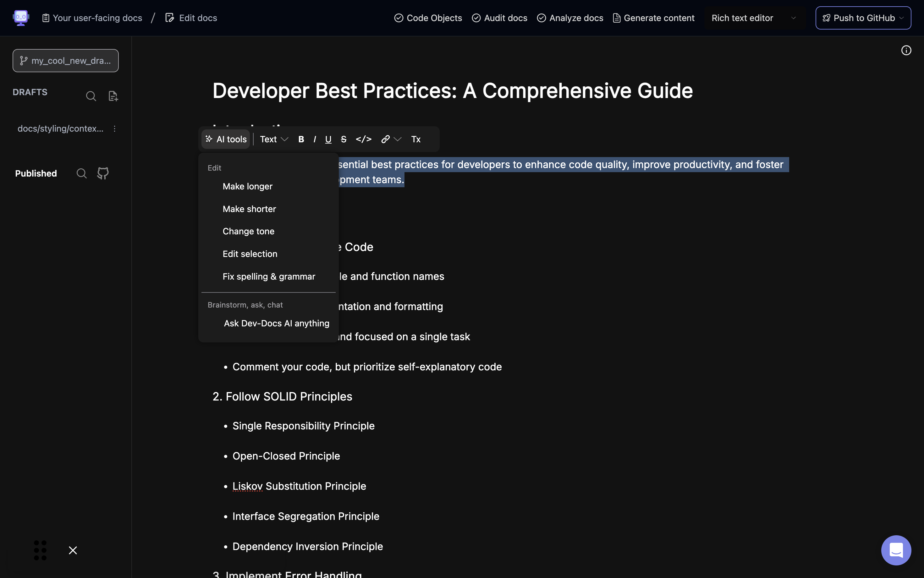The width and height of the screenshot is (924, 578).
Task: Toggle strikethrough on selected text
Action: 344,139
